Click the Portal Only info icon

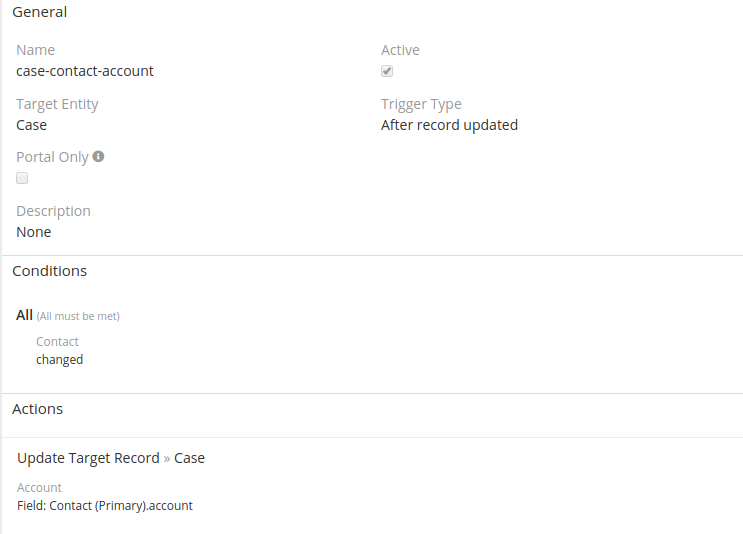tap(99, 157)
